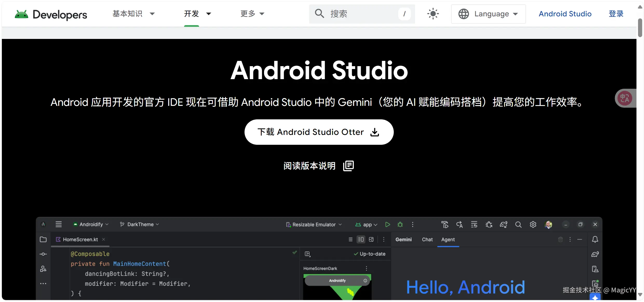Screen dimensions: 644x302
Task: Click the Android Developers logo
Action: 51,14
